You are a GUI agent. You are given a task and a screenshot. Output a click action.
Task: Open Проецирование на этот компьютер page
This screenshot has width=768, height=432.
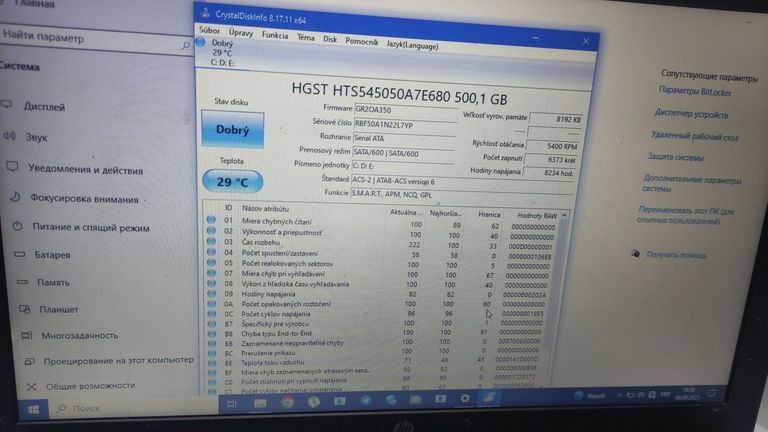point(118,361)
